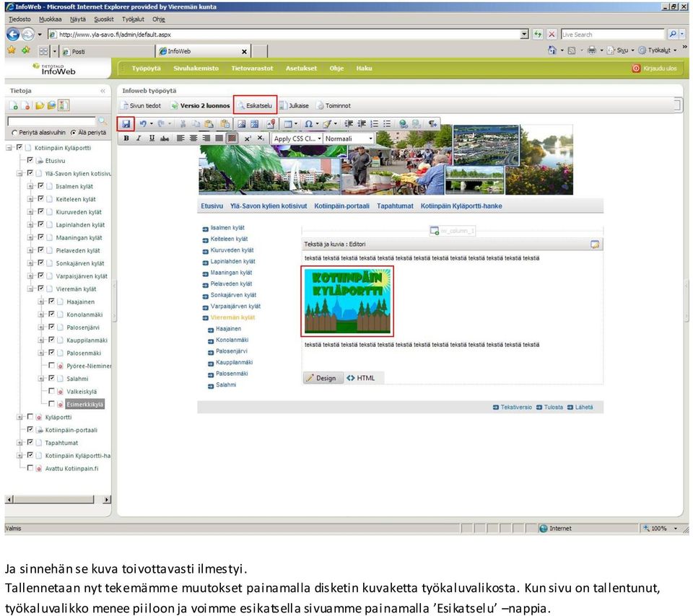Show paragraph marks with the pilcrow icon
Image resolution: width=693 pixels, height=616 pixels.
pos(432,124)
